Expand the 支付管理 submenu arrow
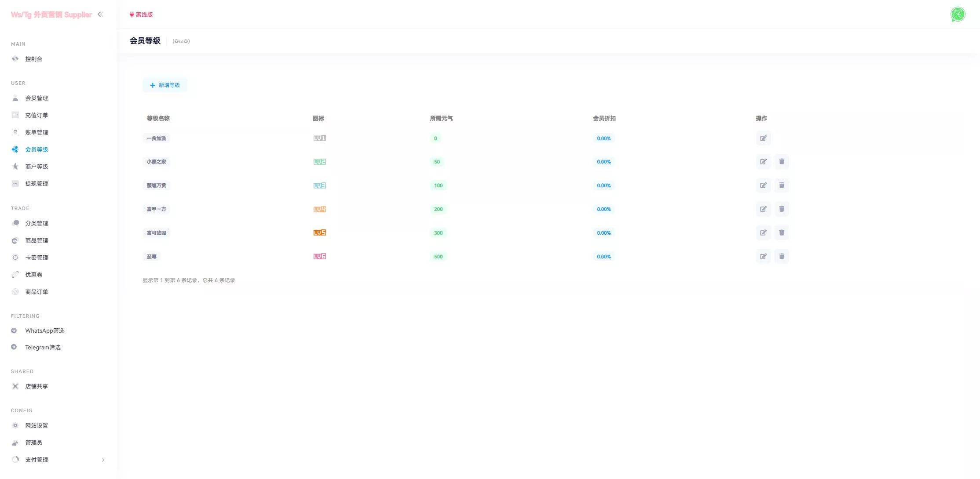This screenshot has height=479, width=980. [103, 460]
